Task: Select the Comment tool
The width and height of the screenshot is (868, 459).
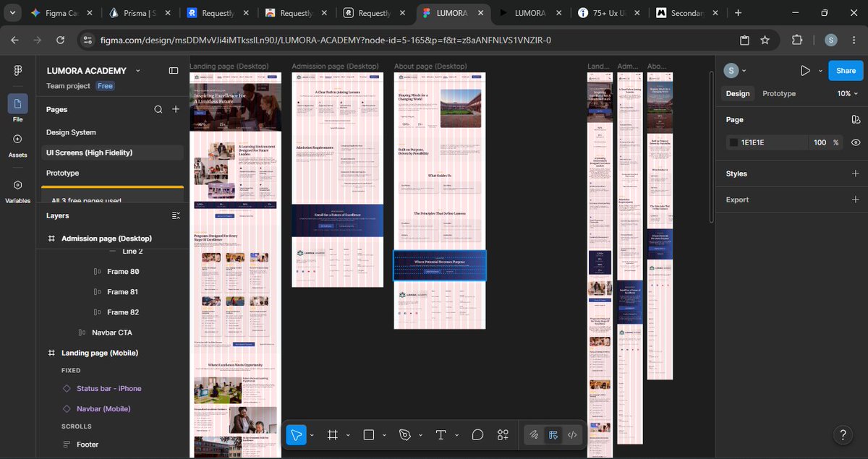Action: click(x=477, y=434)
